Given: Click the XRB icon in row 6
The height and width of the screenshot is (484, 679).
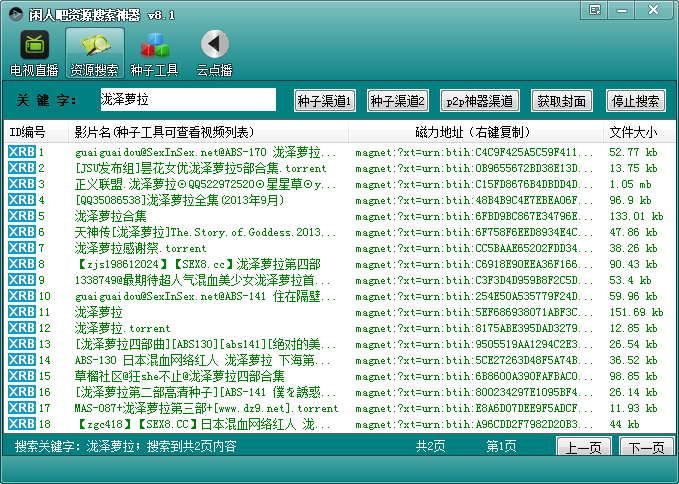Looking at the screenshot, I should 22,232.
